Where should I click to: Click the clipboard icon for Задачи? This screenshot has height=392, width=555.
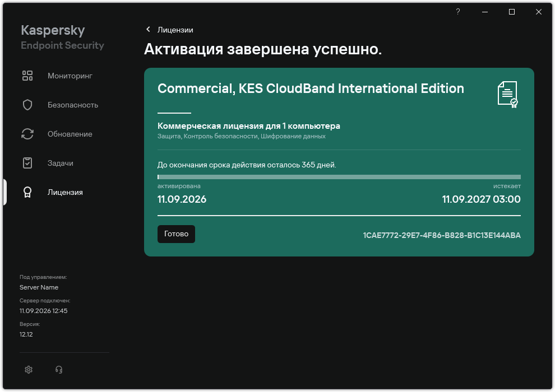click(x=27, y=163)
